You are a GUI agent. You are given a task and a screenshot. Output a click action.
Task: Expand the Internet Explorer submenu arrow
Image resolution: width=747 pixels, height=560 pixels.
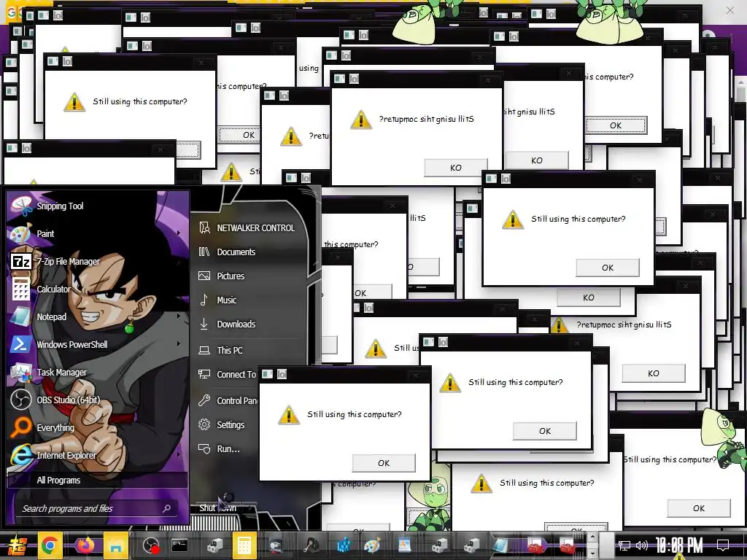(x=179, y=455)
